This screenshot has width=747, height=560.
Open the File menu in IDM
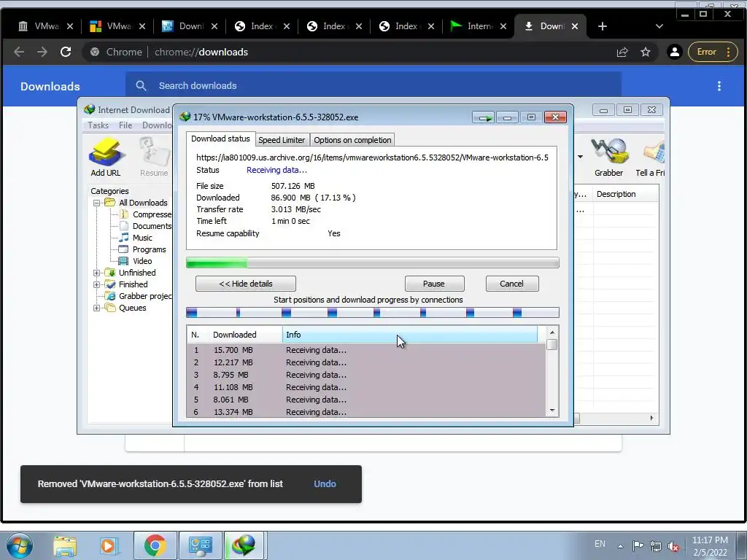(x=125, y=125)
